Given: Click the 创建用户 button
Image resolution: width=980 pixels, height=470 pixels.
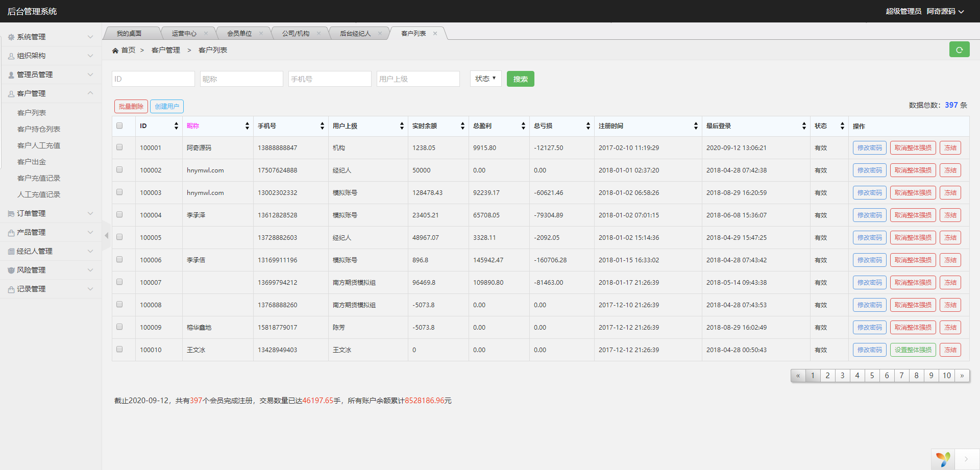Looking at the screenshot, I should coord(167,106).
